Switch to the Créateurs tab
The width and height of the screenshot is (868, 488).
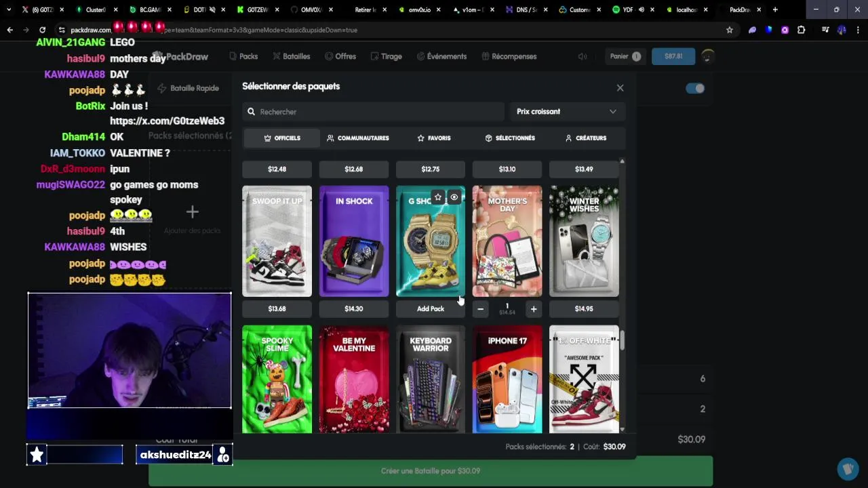(586, 138)
